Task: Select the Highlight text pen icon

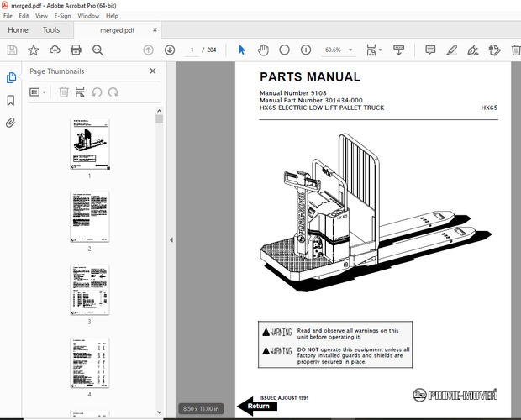Action: [451, 50]
